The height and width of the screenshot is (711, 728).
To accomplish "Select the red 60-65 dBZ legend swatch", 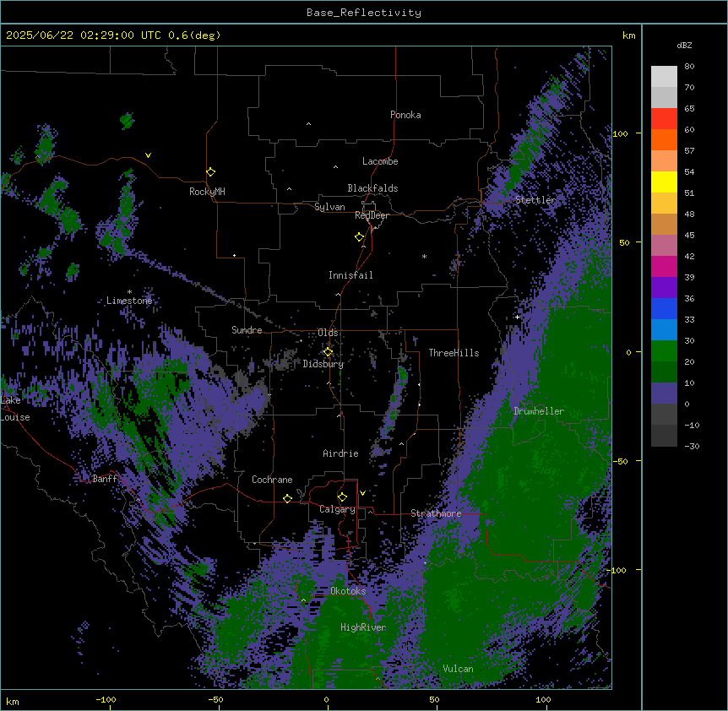I will [x=664, y=119].
